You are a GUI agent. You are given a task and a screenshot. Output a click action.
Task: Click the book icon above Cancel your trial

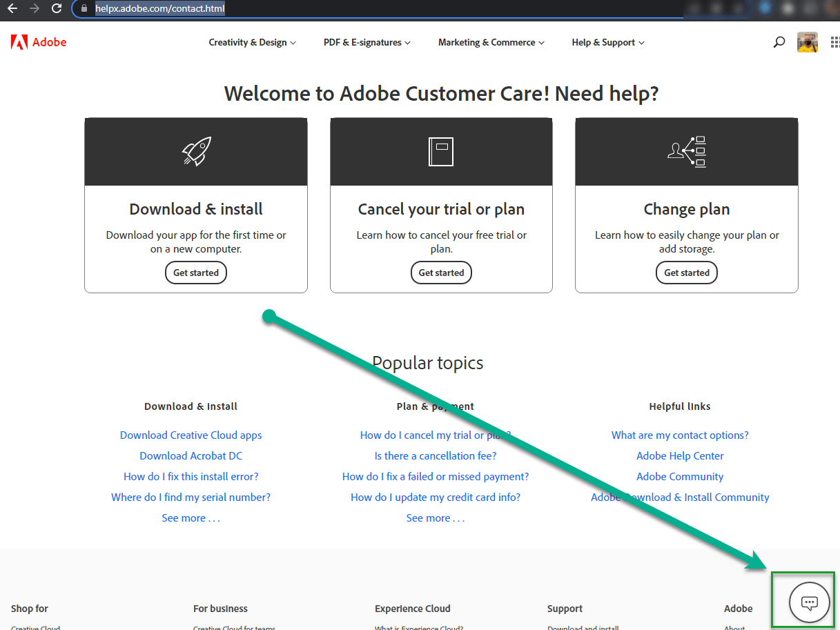point(440,150)
